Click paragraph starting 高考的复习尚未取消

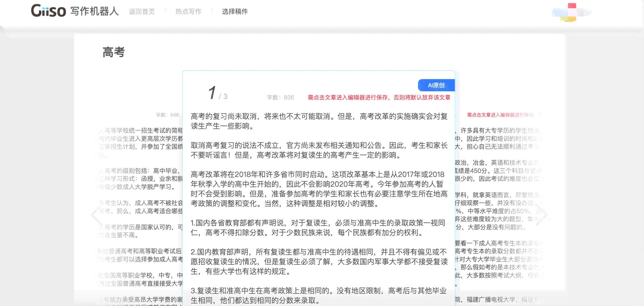[319, 121]
